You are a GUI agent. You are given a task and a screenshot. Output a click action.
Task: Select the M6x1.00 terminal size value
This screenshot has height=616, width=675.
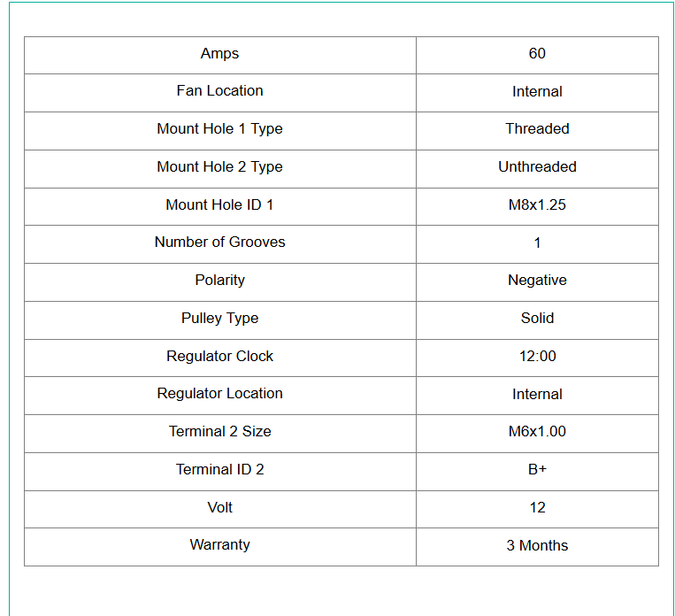(537, 432)
